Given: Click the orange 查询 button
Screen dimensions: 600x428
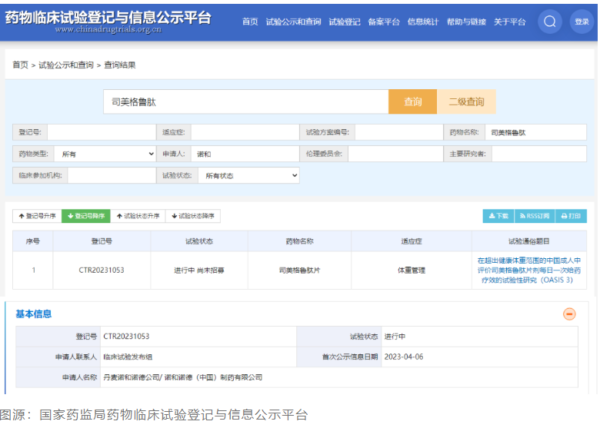Looking at the screenshot, I should pyautogui.click(x=412, y=102).
